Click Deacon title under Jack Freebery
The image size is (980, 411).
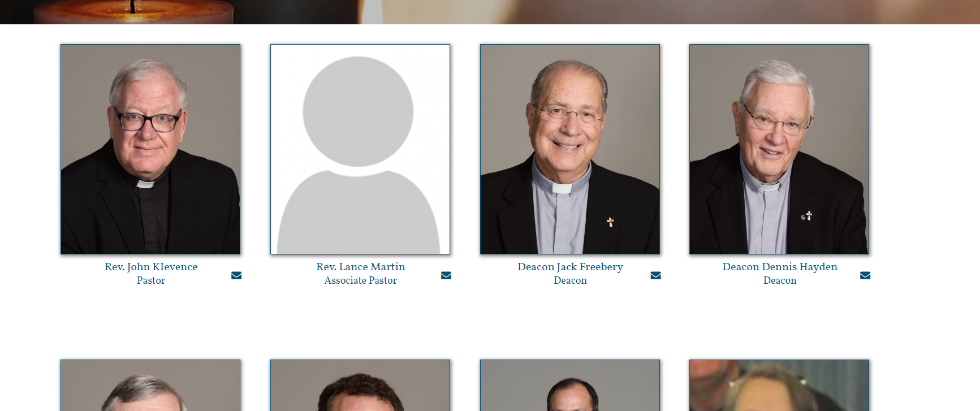[570, 280]
